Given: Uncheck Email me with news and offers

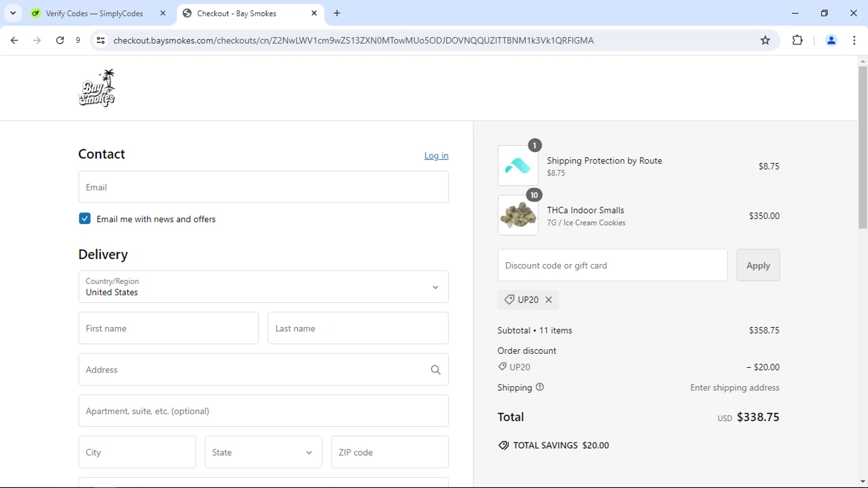Looking at the screenshot, I should click(x=85, y=219).
